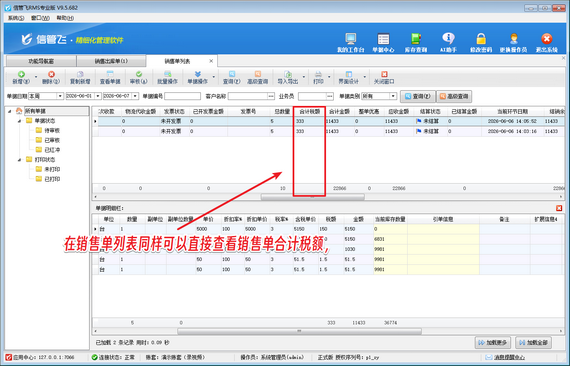Click 业务员 ellipsis lookup button
Viewport: 570px width, 366px height.
(330, 96)
